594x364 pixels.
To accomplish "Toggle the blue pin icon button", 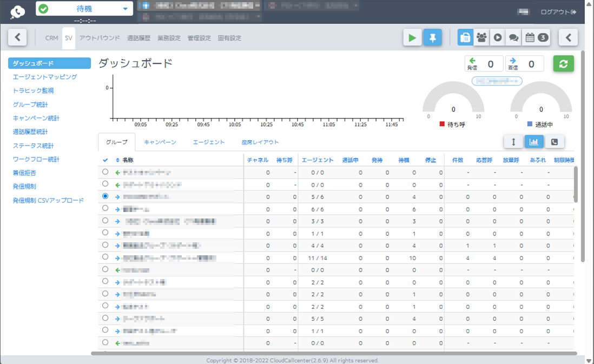I will click(432, 38).
